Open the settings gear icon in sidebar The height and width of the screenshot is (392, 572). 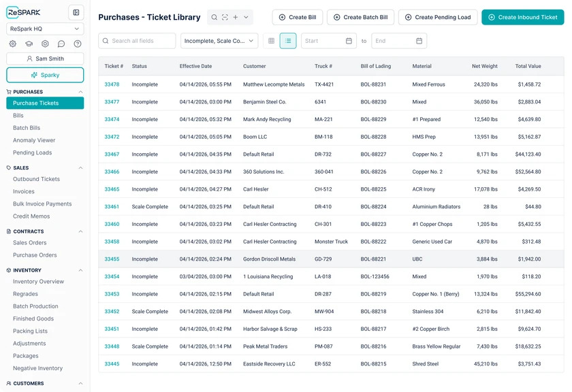click(13, 44)
